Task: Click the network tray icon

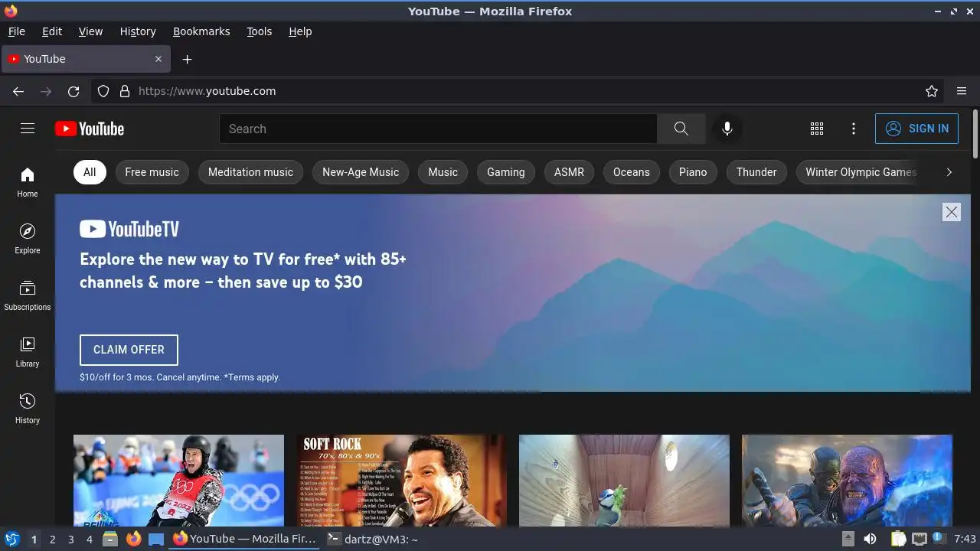Action: 920,539
